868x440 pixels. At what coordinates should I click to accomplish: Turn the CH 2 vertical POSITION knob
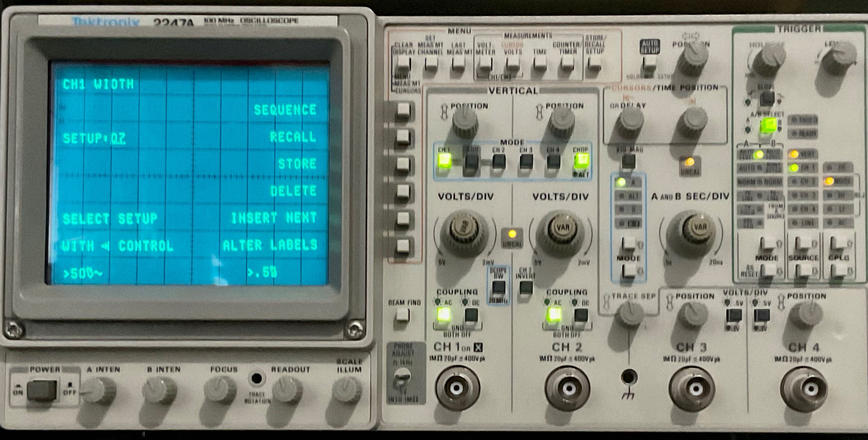coord(561,122)
